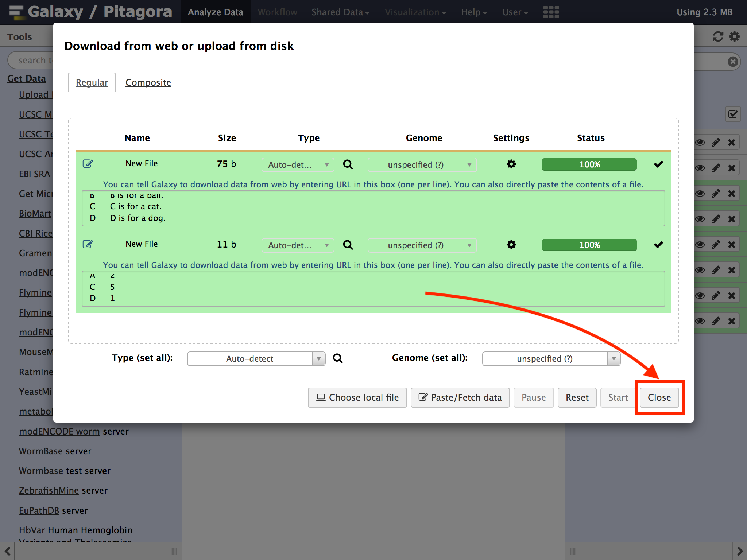The width and height of the screenshot is (747, 560).
Task: Open second file's unspecified genome dropdown
Action: click(422, 245)
